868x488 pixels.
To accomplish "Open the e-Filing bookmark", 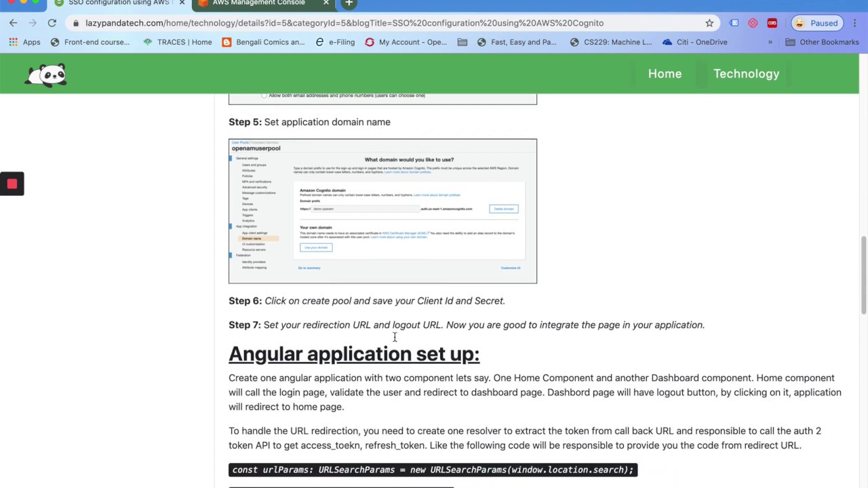I will click(x=335, y=42).
